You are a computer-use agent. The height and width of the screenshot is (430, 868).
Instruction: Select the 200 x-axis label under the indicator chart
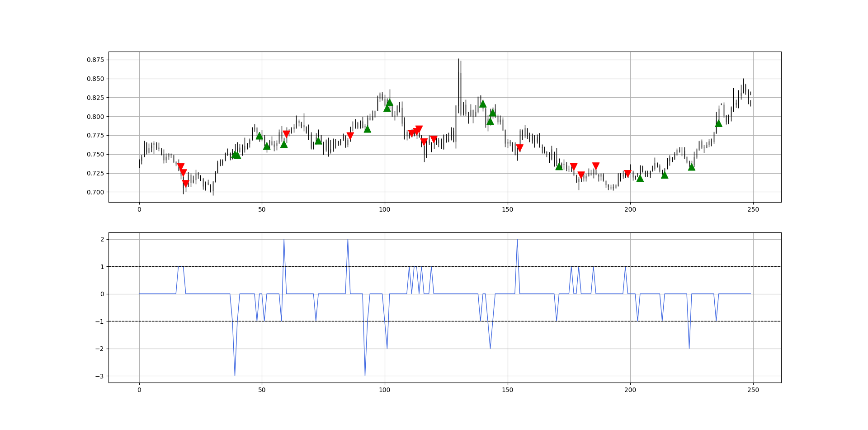point(630,390)
